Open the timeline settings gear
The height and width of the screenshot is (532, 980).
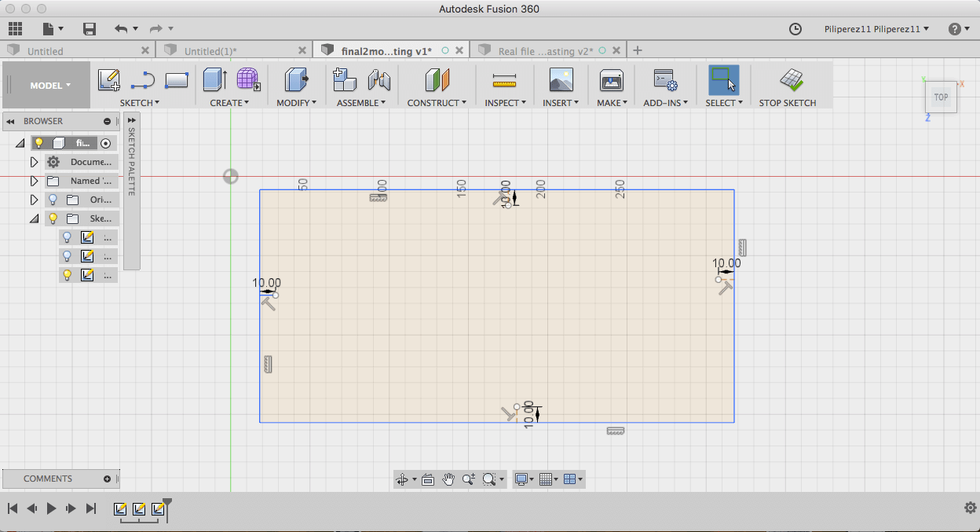[x=970, y=508]
